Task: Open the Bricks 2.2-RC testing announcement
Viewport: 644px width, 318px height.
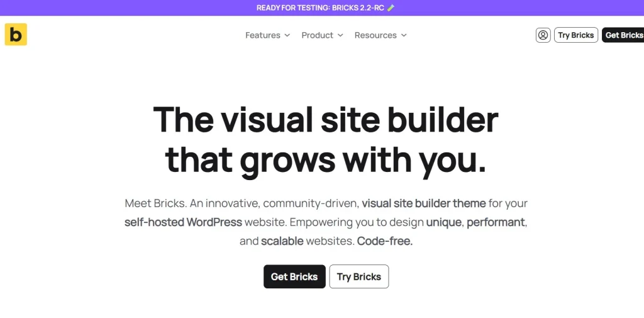Action: [321, 8]
